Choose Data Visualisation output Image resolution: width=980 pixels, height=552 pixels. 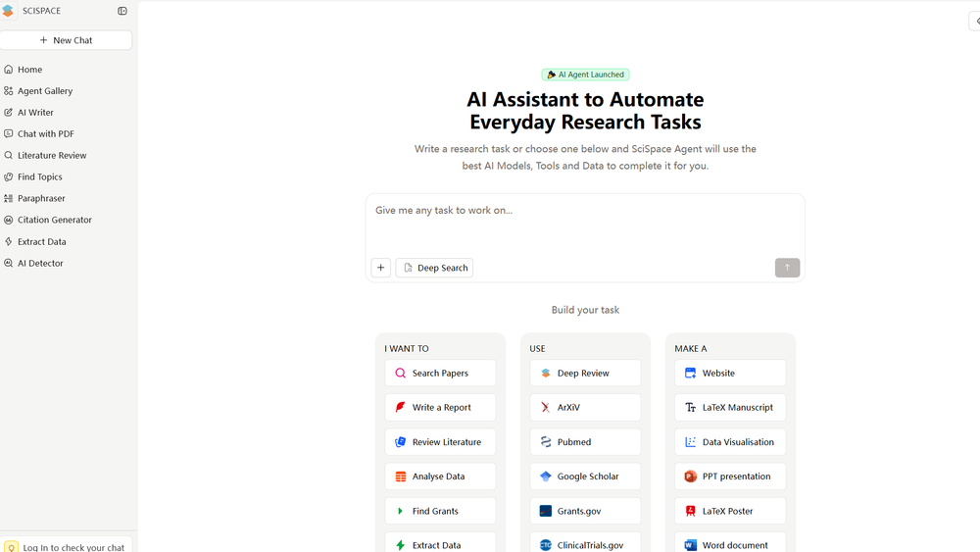coord(730,442)
